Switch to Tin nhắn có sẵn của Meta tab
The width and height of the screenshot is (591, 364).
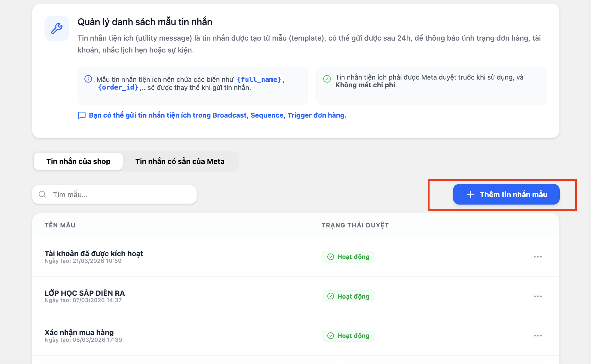(x=180, y=161)
